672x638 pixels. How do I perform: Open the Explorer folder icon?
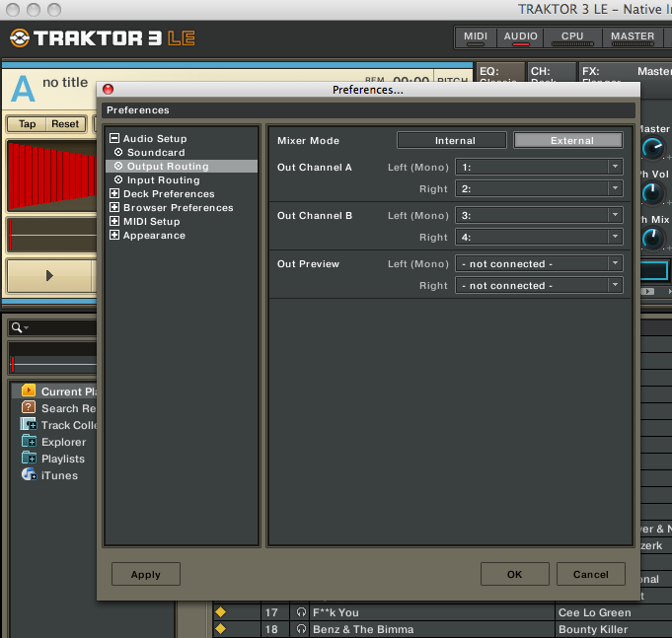pyautogui.click(x=29, y=441)
